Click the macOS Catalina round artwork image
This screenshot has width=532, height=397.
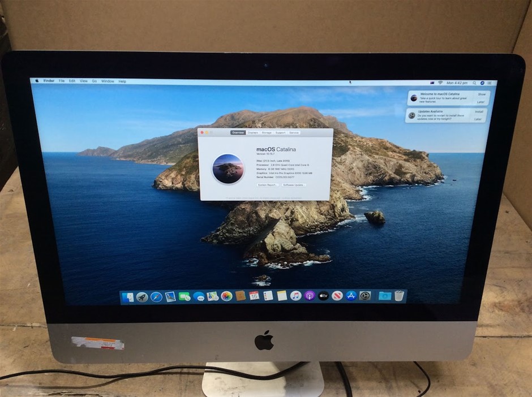tap(228, 169)
